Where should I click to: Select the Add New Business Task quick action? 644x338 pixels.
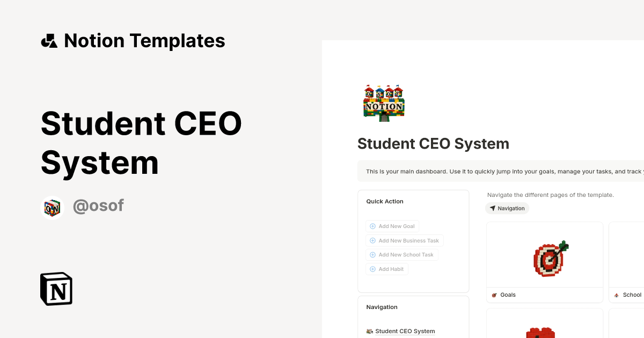click(405, 240)
